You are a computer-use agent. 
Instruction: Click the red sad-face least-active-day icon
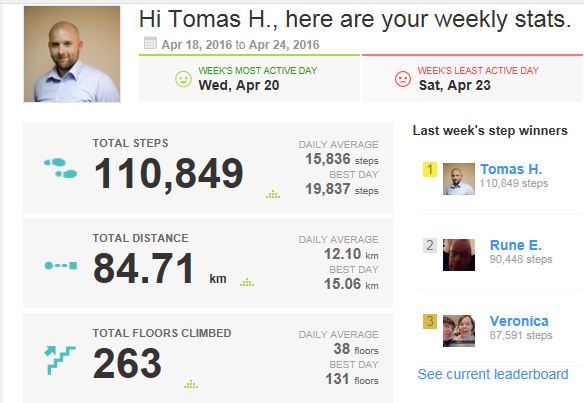tap(403, 79)
